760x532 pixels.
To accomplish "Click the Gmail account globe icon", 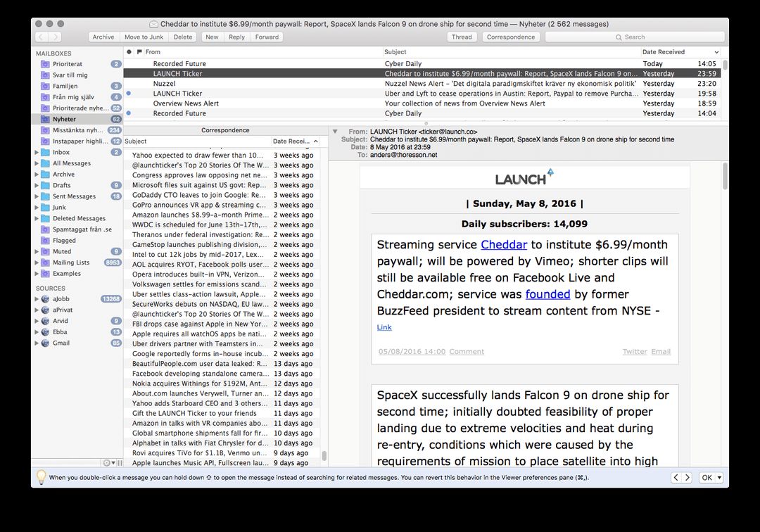I will point(45,343).
